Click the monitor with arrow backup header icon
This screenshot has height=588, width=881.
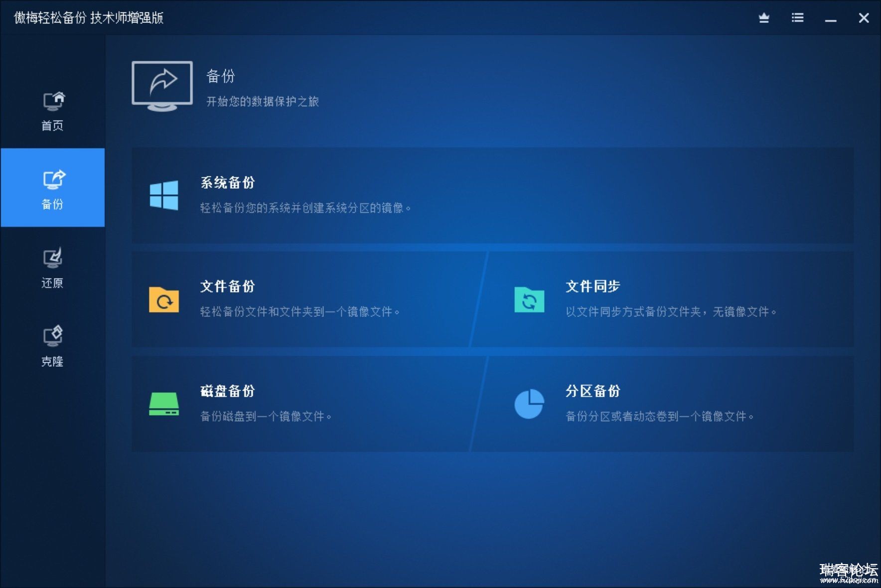click(x=162, y=86)
